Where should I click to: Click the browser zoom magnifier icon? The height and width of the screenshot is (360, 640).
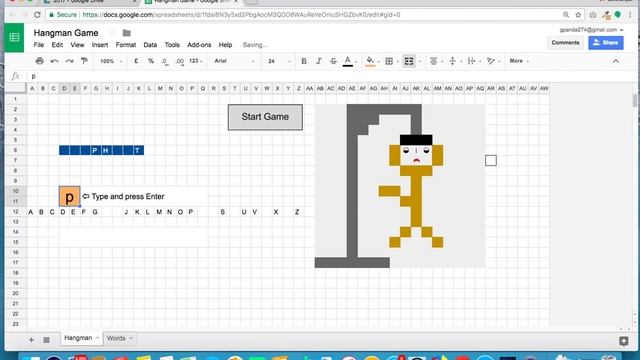(x=566, y=15)
